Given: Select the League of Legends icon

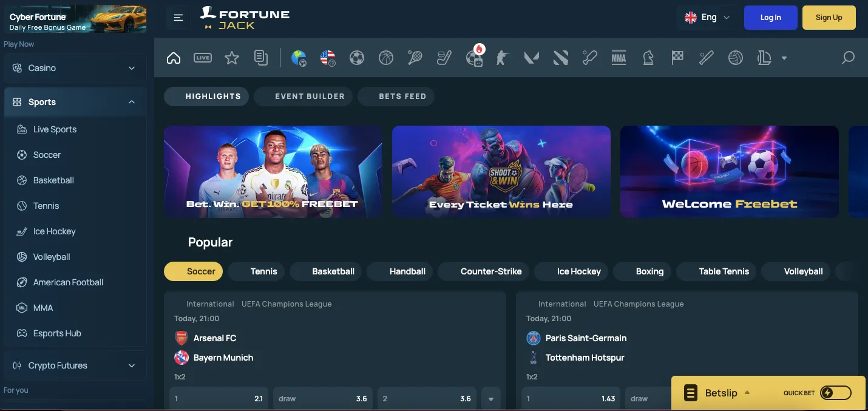Looking at the screenshot, I should [x=764, y=58].
